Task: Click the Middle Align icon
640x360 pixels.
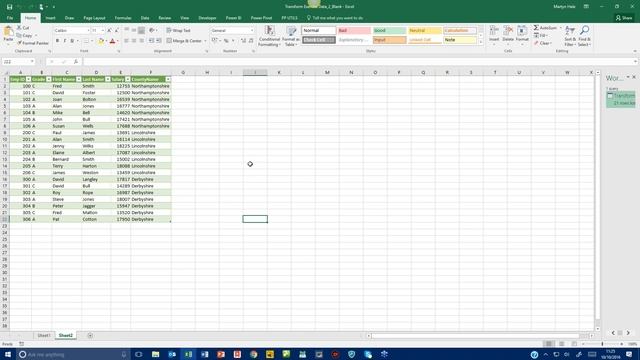Action: [134, 31]
